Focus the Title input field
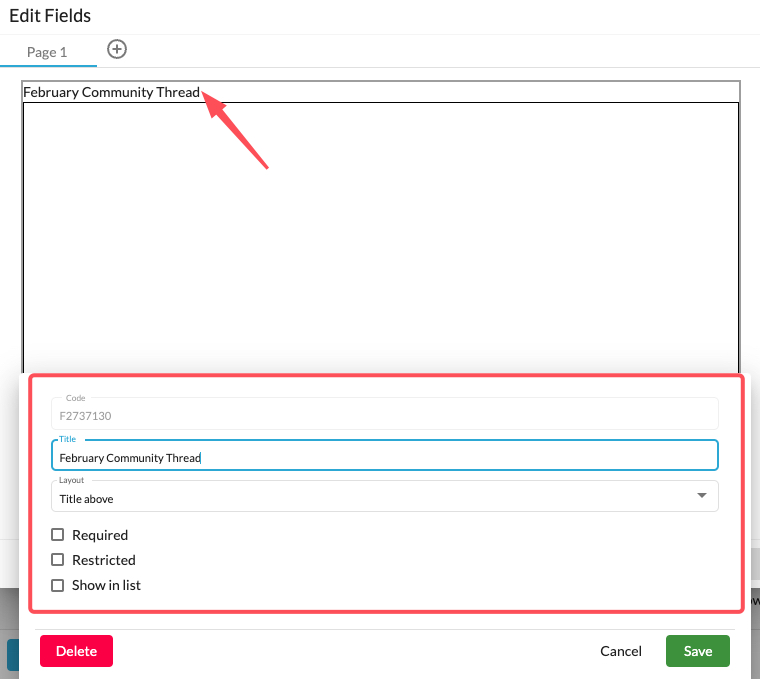Viewport: 760px width, 679px height. 384,456
